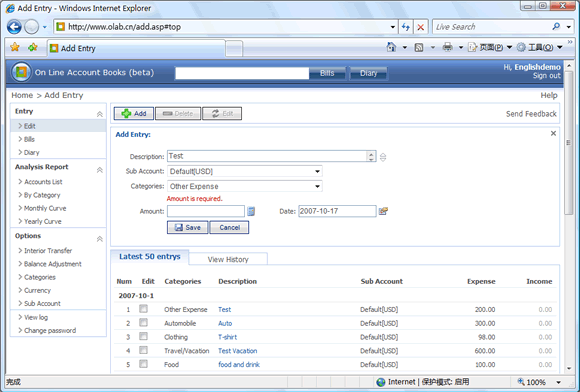Screen dimensions: 580x392
Task: Click the Home icon in IE toolbar
Action: (x=391, y=47)
